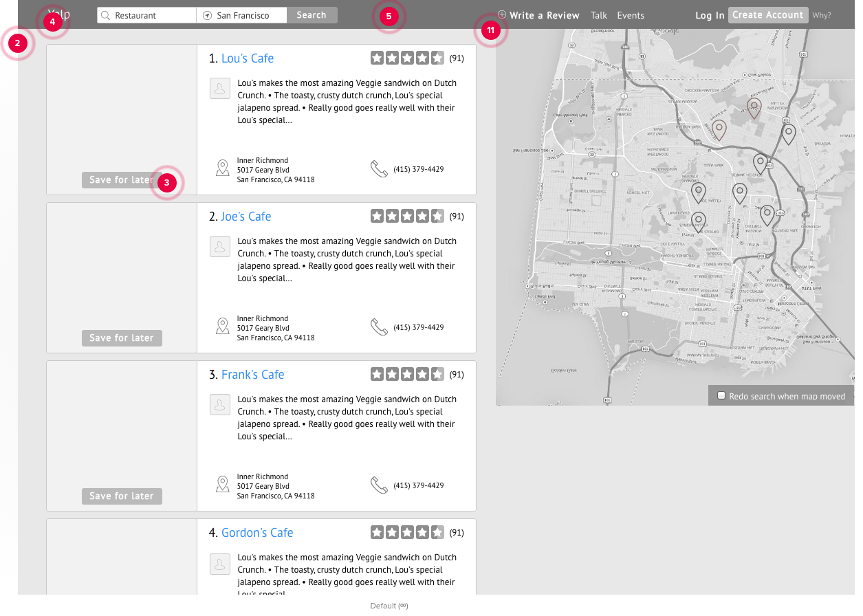This screenshot has width=863, height=616.
Task: Click the Create Account button
Action: 767,15
